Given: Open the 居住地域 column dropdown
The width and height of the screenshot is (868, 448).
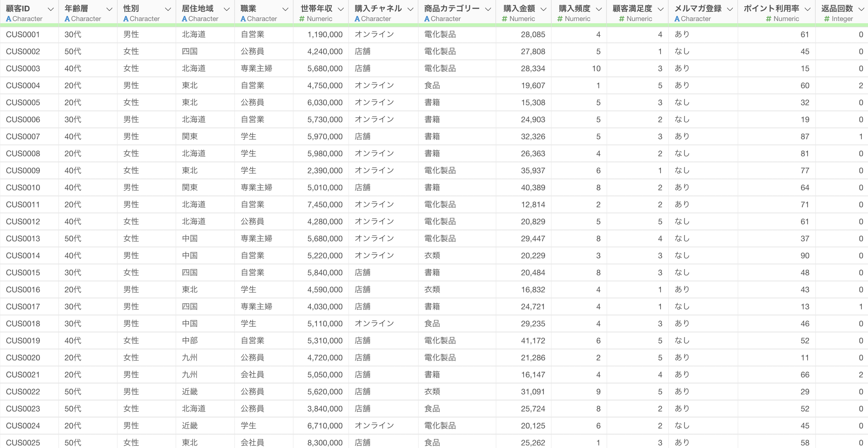Looking at the screenshot, I should pos(227,9).
